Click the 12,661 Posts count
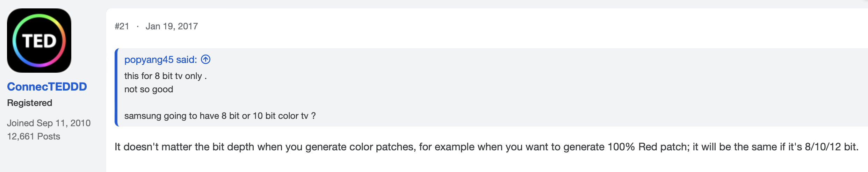 coord(34,136)
